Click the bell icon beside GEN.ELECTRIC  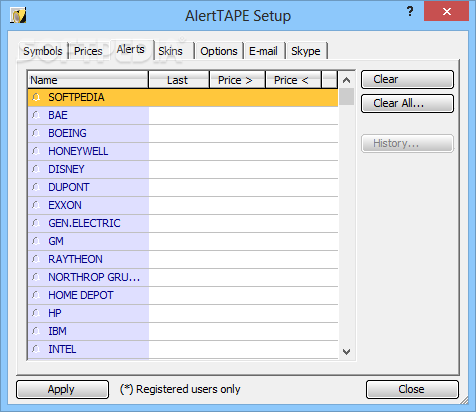[x=36, y=223]
